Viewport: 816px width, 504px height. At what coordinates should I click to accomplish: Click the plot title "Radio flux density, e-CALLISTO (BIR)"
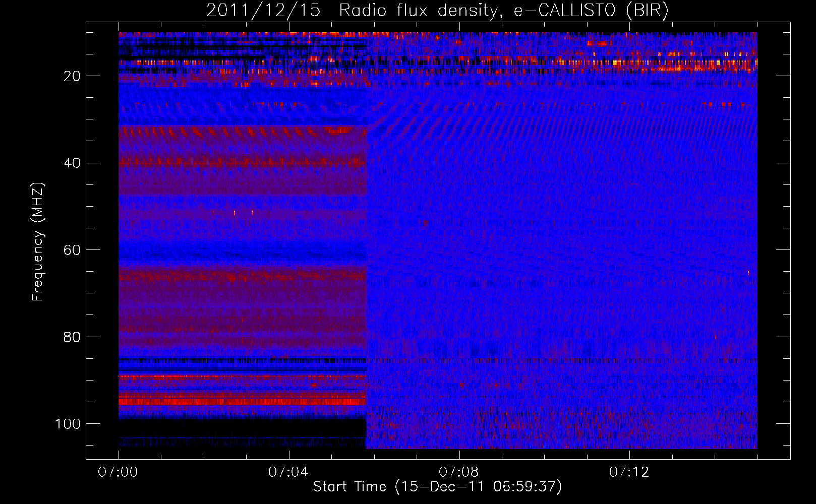coord(503,11)
